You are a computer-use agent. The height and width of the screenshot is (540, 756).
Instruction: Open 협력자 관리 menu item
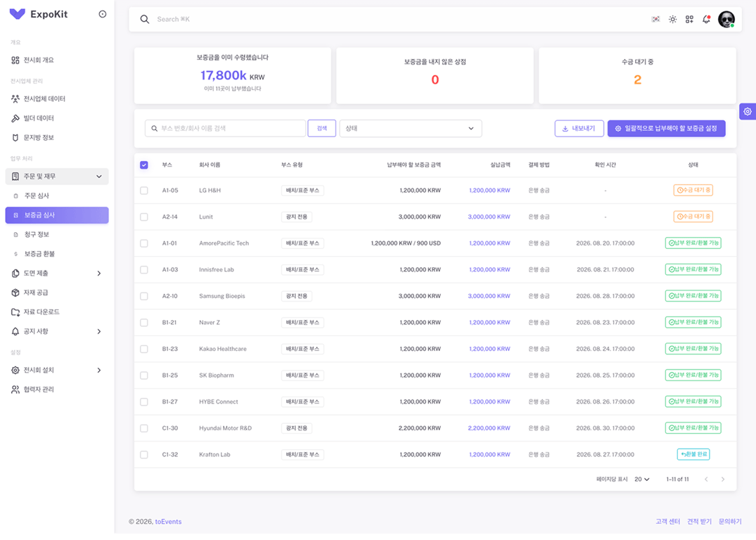coord(57,390)
